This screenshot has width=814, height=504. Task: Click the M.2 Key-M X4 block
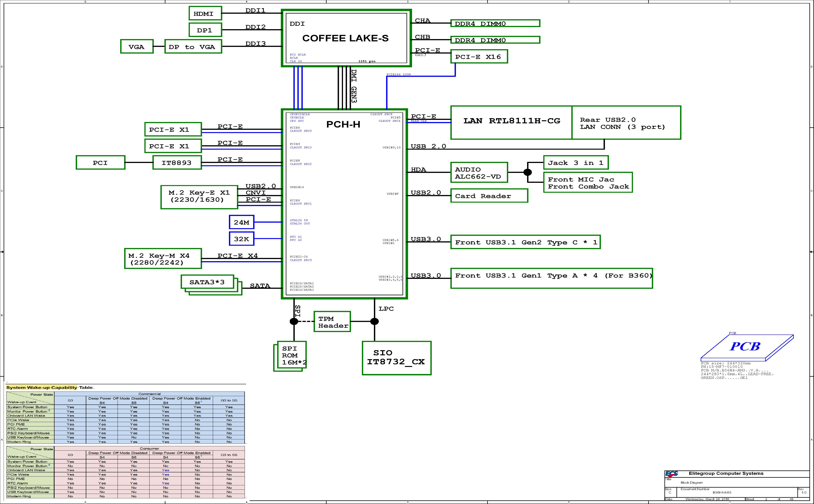tap(163, 258)
